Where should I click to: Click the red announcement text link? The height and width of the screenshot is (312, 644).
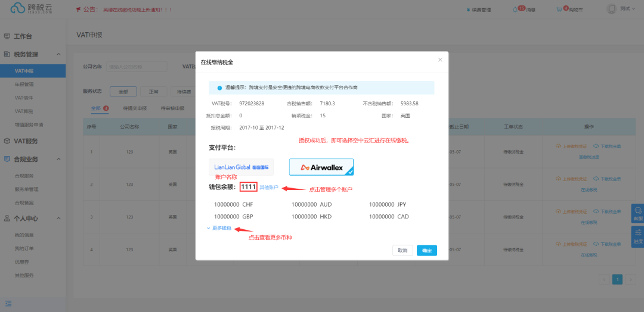[138, 10]
